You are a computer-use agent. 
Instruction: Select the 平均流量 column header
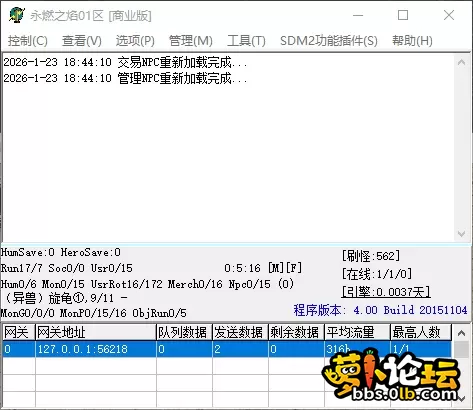357,332
